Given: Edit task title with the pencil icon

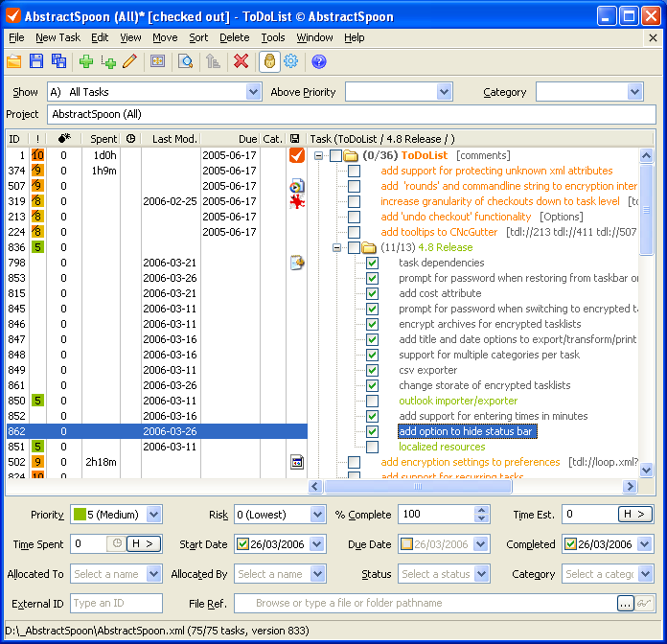Looking at the screenshot, I should coord(130,61).
